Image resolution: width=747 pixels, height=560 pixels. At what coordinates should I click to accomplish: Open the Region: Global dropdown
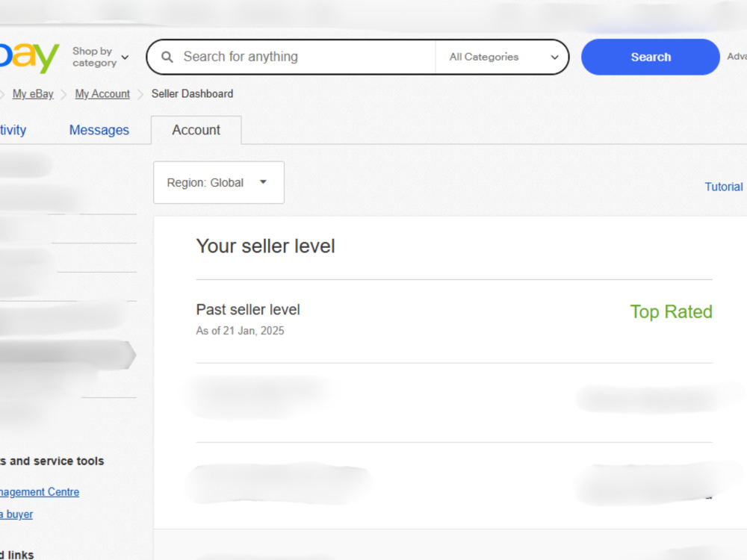pos(219,182)
